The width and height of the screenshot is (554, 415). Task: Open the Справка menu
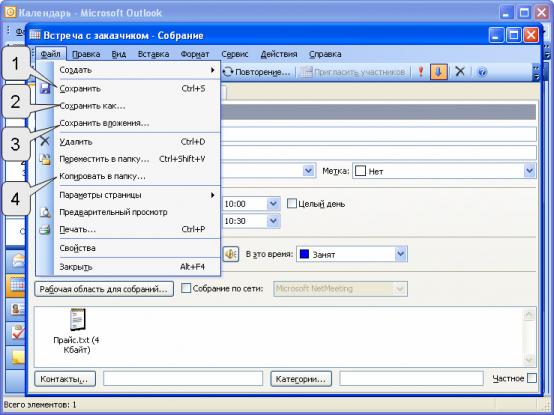tap(325, 54)
